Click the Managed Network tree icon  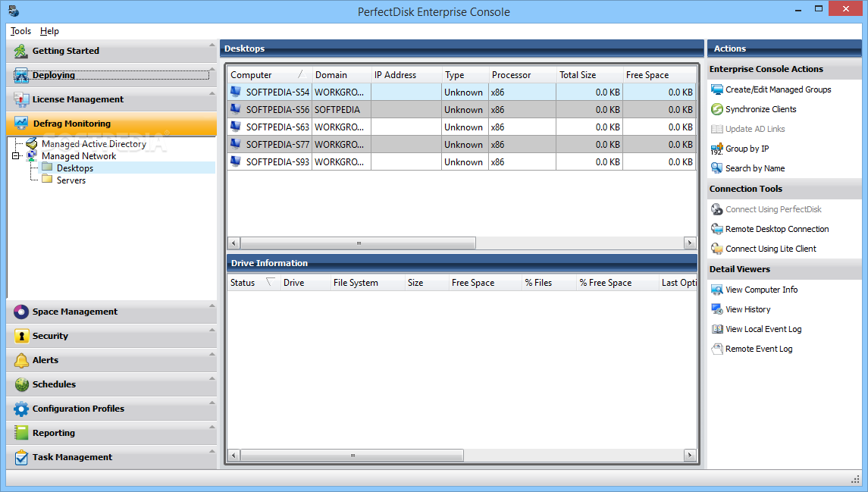(32, 156)
